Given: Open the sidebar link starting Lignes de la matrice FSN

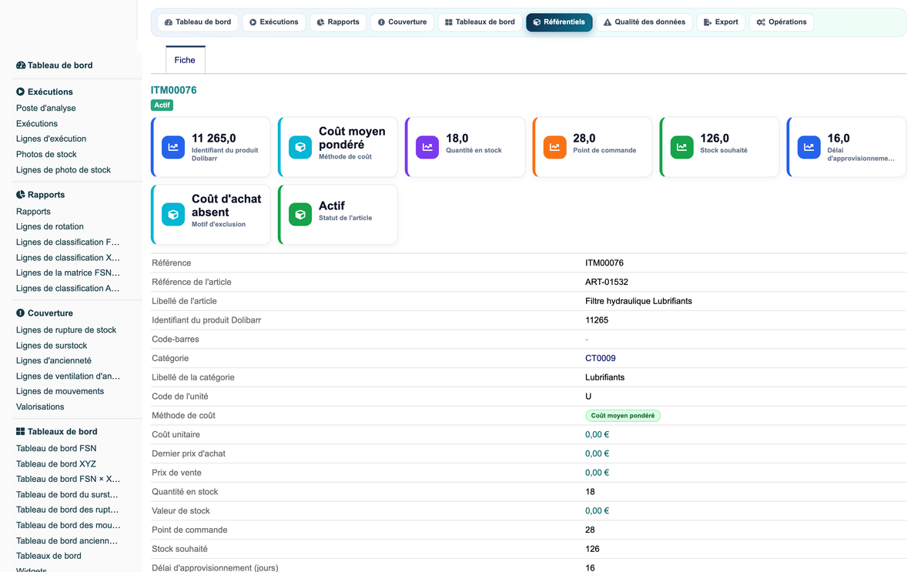Looking at the screenshot, I should click(x=68, y=273).
